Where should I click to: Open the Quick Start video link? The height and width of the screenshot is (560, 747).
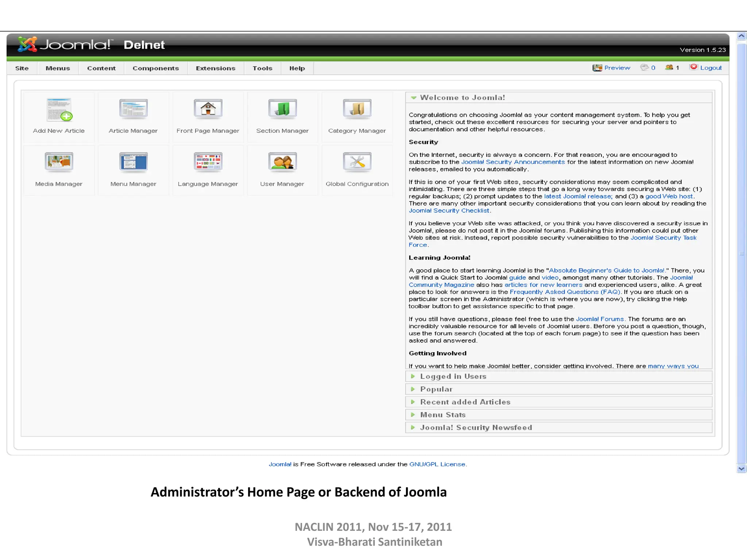tap(550, 277)
